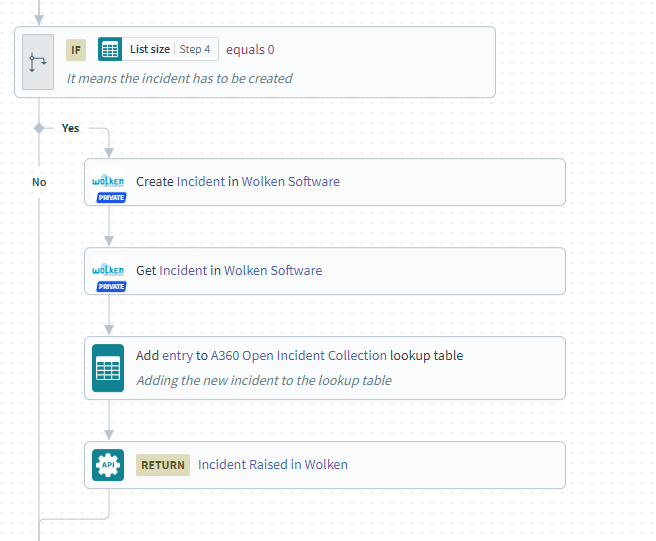Click the lookup table icon on Add entry step
This screenshot has height=541, width=656.
[108, 368]
